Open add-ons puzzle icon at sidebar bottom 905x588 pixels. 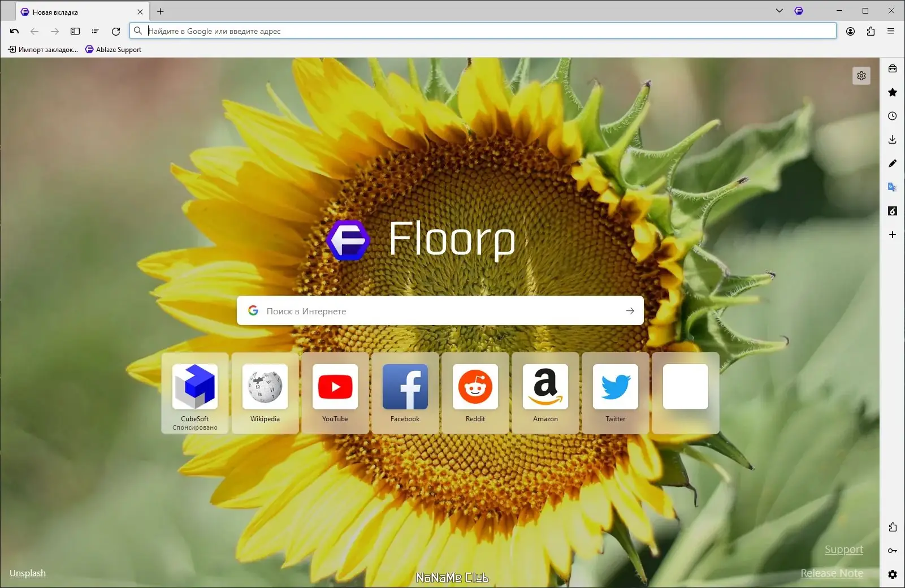click(x=893, y=527)
